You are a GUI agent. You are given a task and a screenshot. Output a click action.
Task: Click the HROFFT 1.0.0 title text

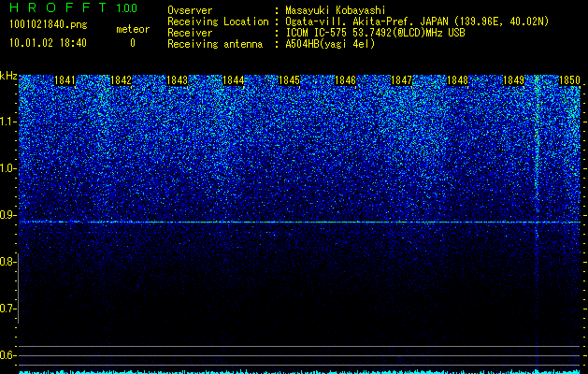[x=73, y=7]
